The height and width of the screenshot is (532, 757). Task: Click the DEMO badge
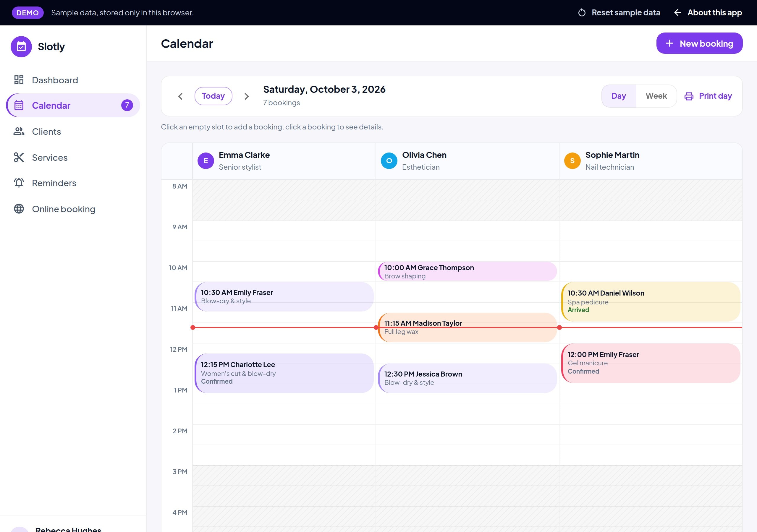(28, 12)
